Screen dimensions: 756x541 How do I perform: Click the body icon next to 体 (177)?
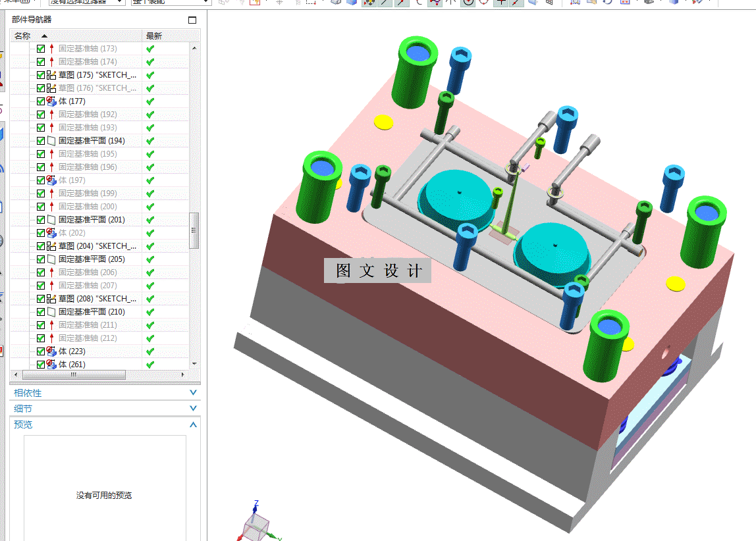pos(51,101)
